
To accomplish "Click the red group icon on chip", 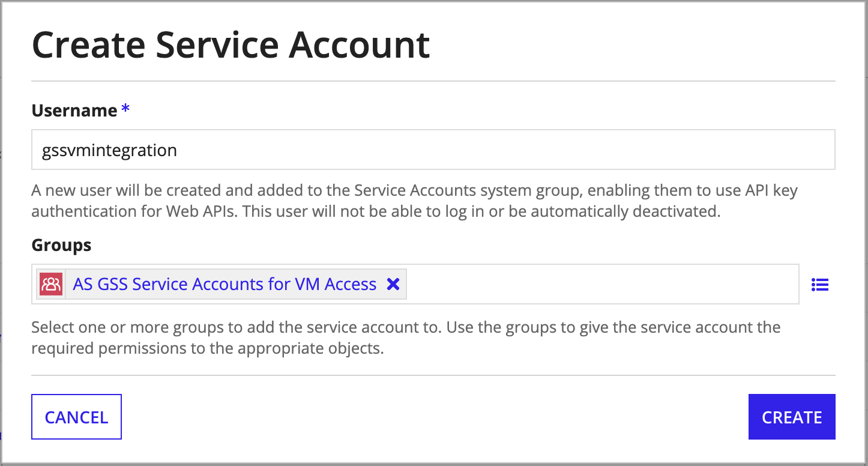I will click(51, 284).
